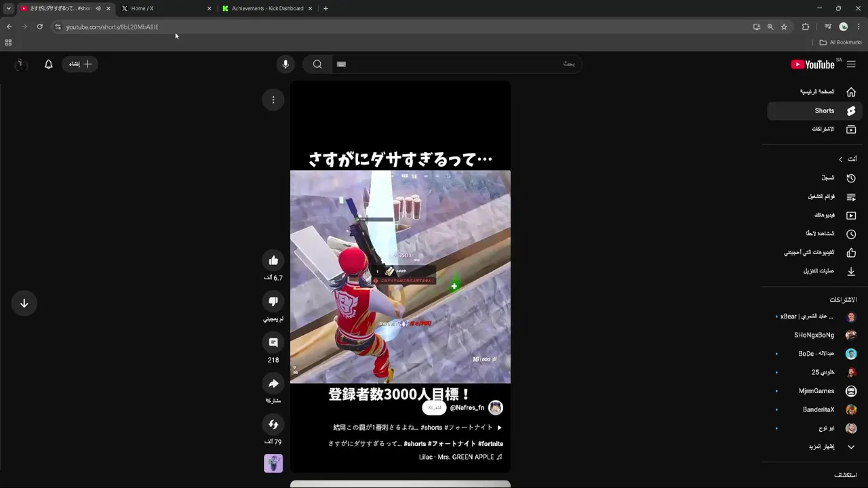Open the MjrmGames channel

click(814, 391)
